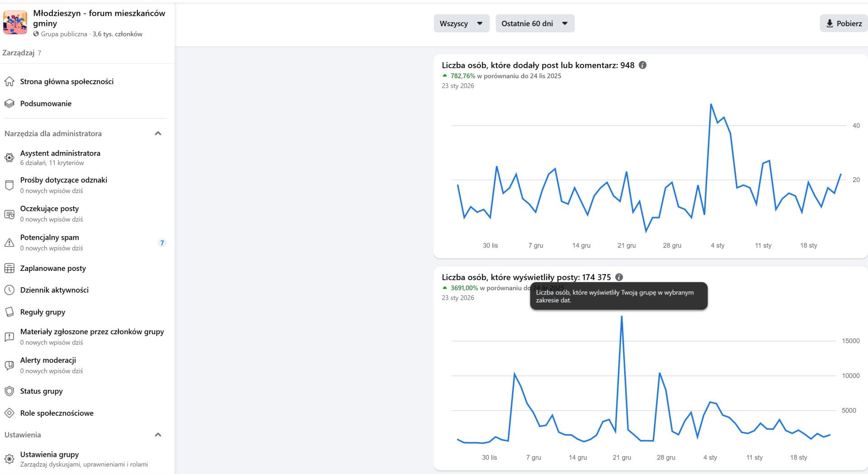868x474 pixels.
Task: Click the Prośby dotyczące odznaki badge icon
Action: point(9,185)
